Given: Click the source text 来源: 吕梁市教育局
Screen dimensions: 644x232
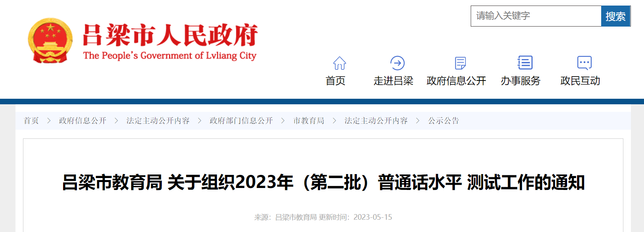Looking at the screenshot, I should tap(285, 217).
